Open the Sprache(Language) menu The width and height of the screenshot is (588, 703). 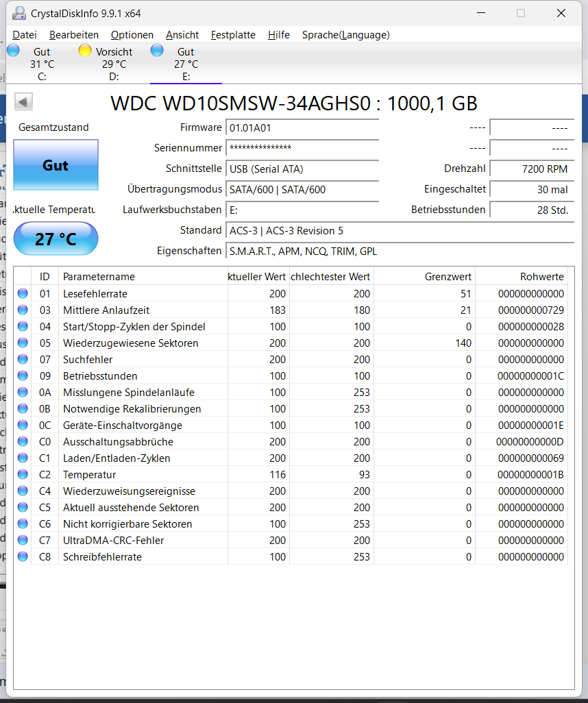pyautogui.click(x=346, y=35)
